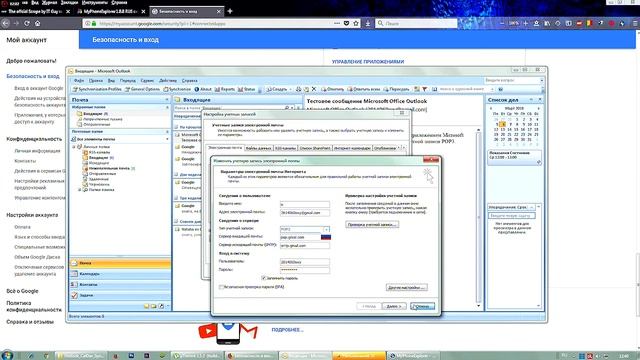Open the Файл menu in Outlook

tap(79, 81)
